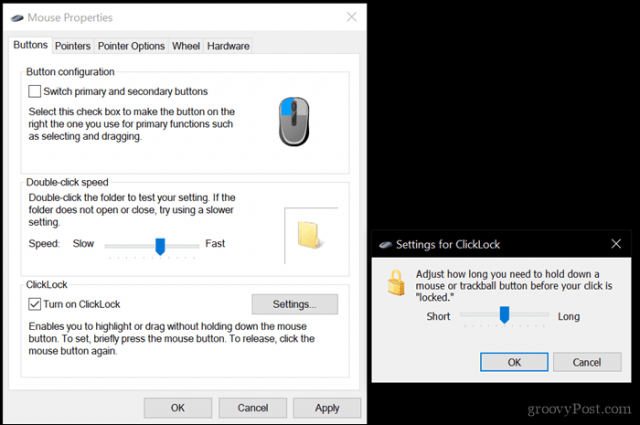Confirm ClickLock settings with OK

click(514, 362)
